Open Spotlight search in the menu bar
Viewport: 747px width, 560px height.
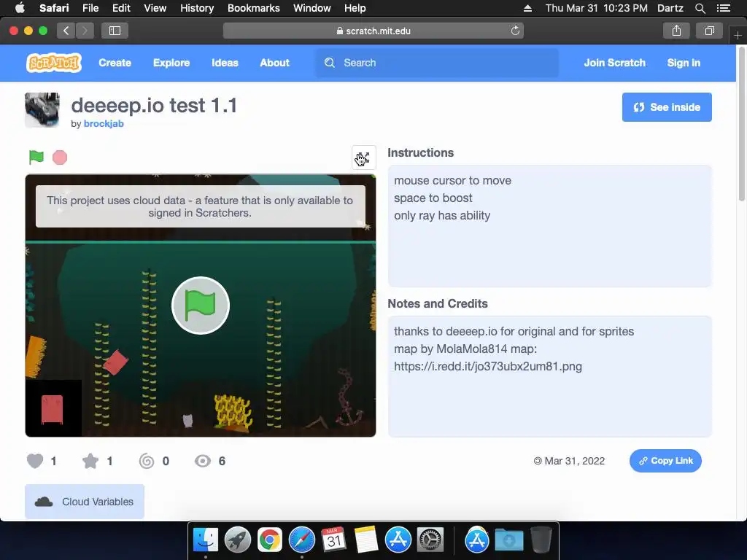tap(700, 8)
